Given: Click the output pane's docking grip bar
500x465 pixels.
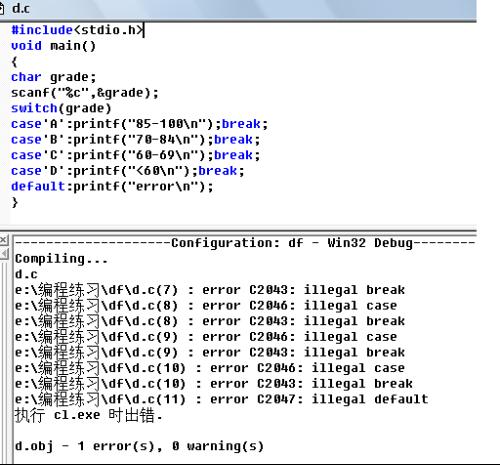Looking at the screenshot, I should (4, 362).
